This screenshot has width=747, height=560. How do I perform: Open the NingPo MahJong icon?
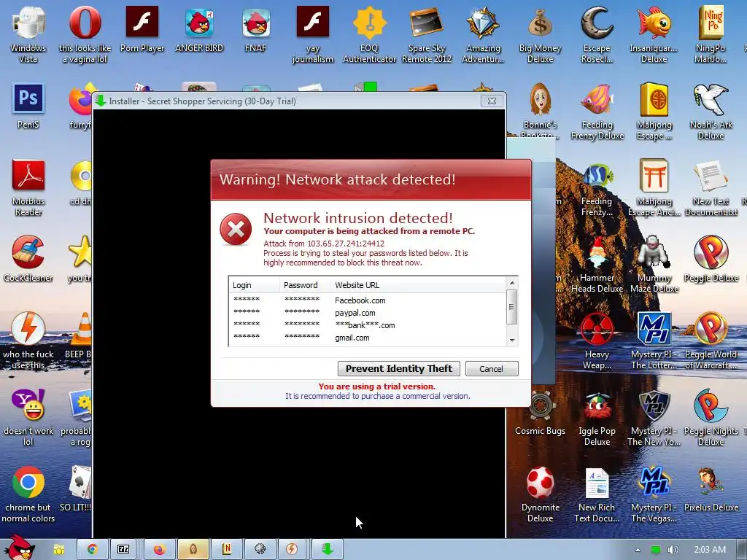(x=711, y=34)
